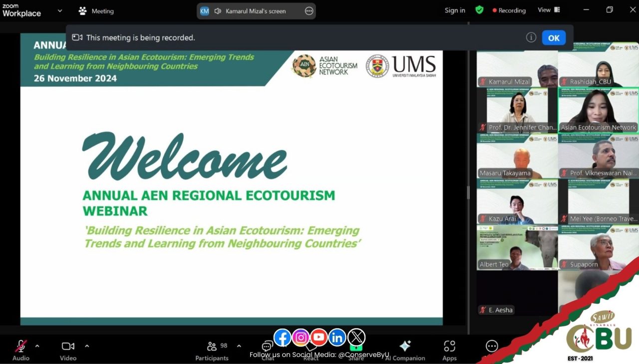639x364 pixels.
Task: Click the recording notice info icon
Action: [531, 37]
